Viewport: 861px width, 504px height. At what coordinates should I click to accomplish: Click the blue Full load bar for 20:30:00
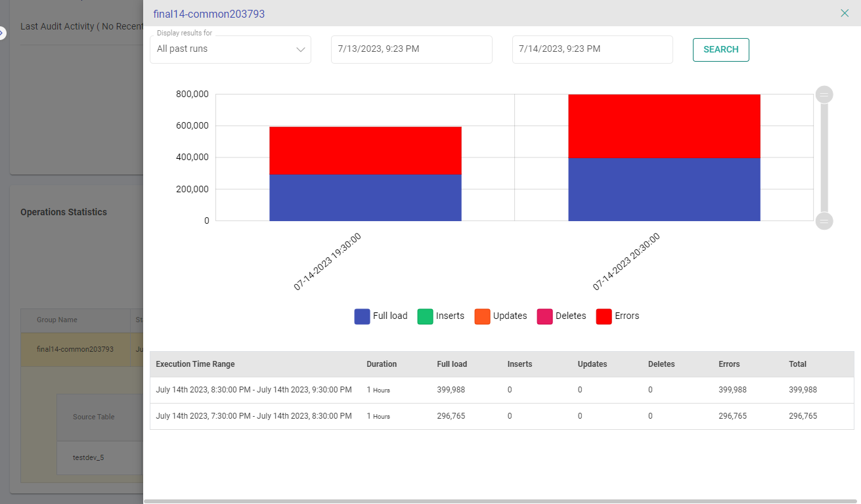(x=664, y=189)
